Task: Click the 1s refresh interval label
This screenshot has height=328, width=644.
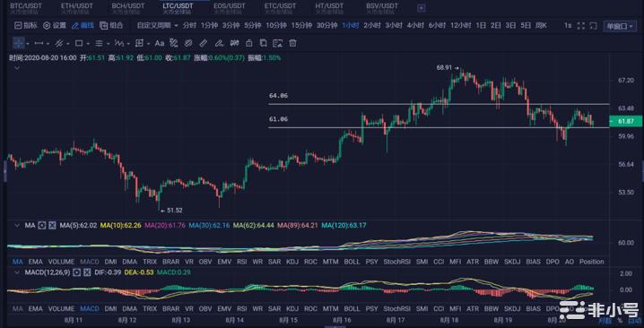Action: tap(568, 25)
